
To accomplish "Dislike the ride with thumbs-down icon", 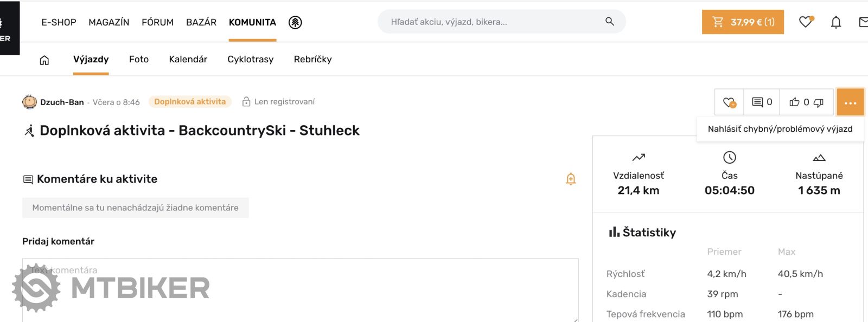I will point(819,102).
